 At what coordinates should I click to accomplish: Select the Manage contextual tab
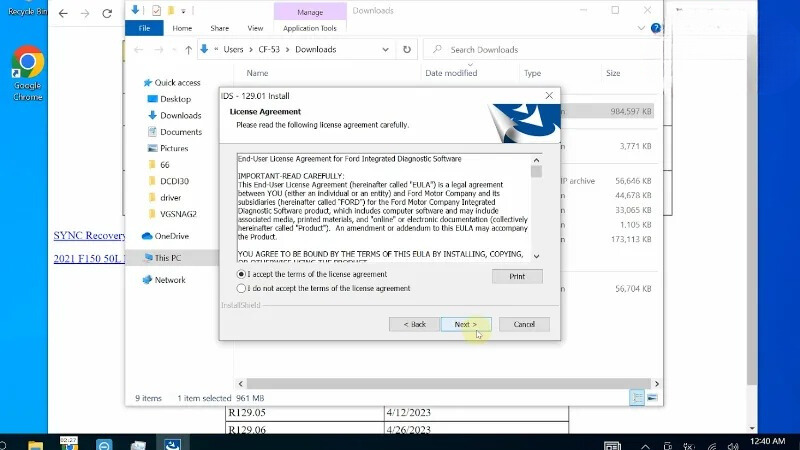310,12
